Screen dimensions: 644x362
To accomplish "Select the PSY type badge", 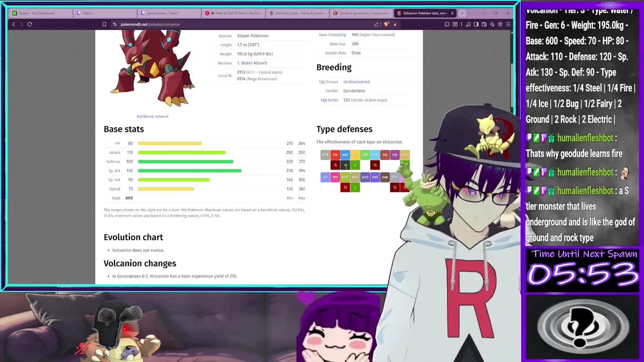I will point(335,177).
